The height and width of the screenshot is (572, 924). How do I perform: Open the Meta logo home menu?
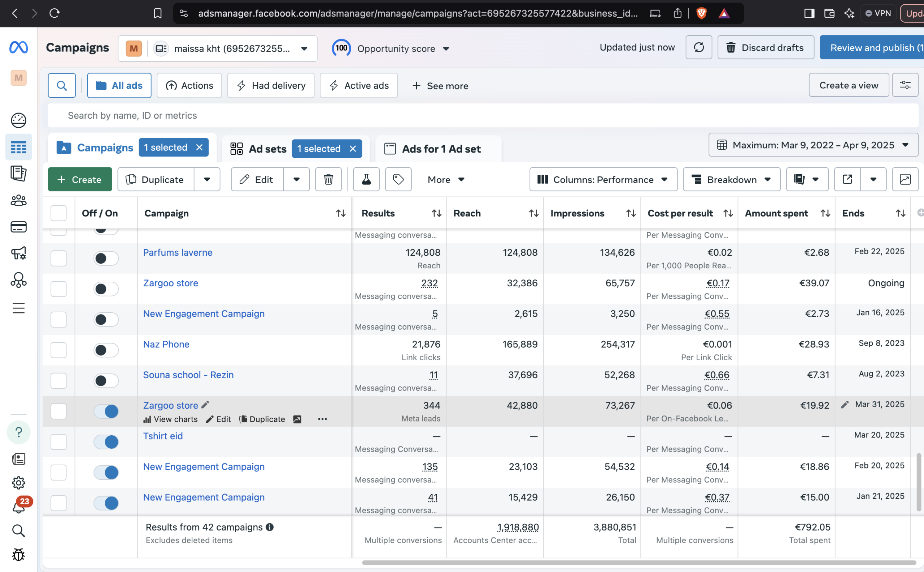[18, 47]
